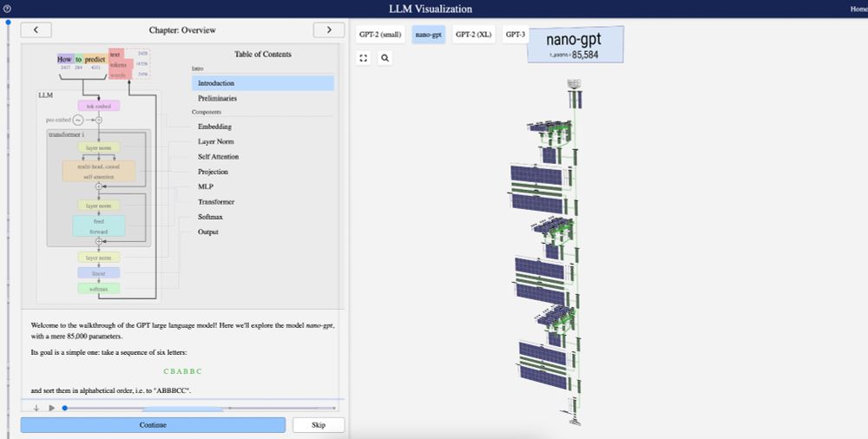The height and width of the screenshot is (439, 868).
Task: Go to previous chapter arrow
Action: (x=36, y=29)
